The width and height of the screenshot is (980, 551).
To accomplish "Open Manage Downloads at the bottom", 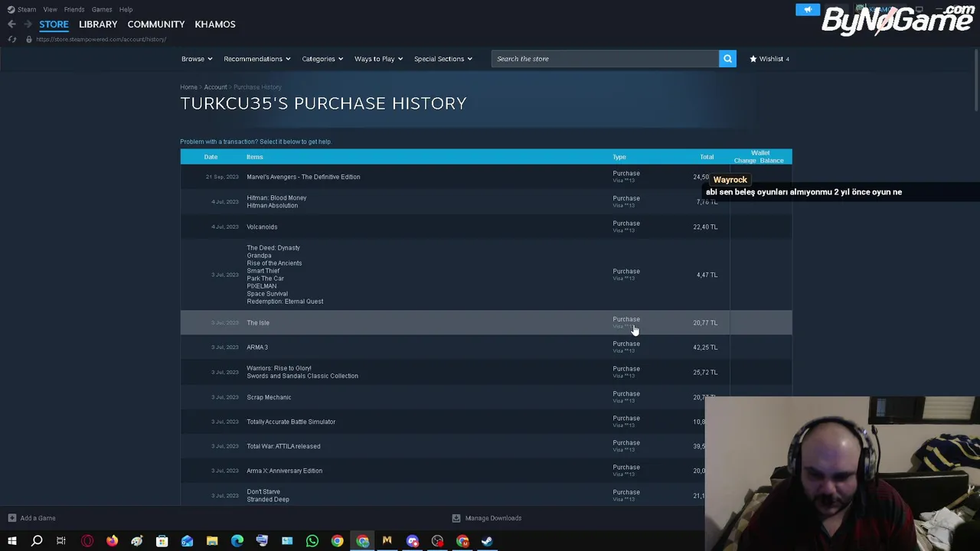I will coord(487,518).
